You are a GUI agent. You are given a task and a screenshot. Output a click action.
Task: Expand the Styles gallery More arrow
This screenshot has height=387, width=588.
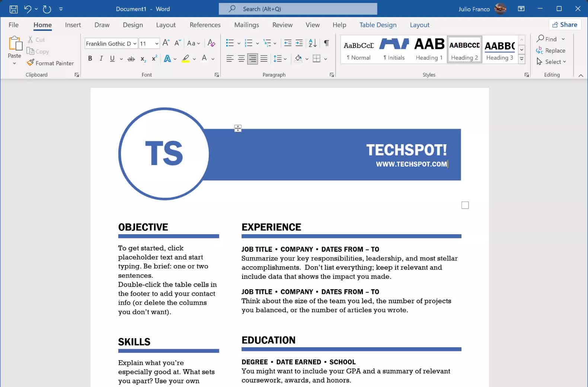[x=522, y=59]
